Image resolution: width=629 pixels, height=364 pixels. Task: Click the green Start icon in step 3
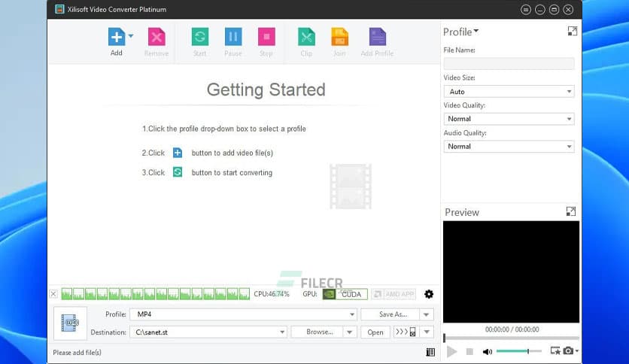tap(178, 172)
